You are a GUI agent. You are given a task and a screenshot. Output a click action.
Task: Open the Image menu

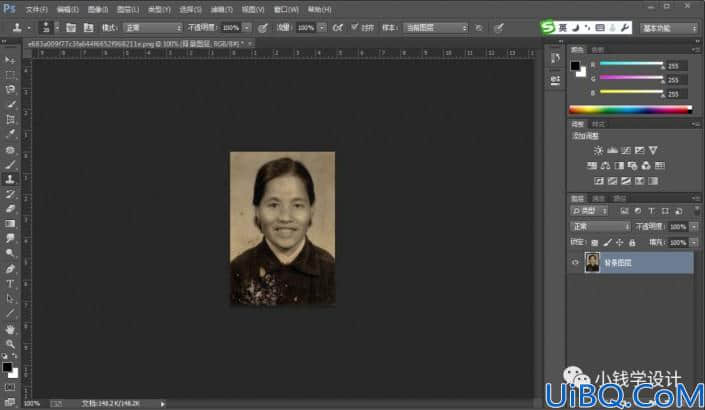tap(98, 9)
